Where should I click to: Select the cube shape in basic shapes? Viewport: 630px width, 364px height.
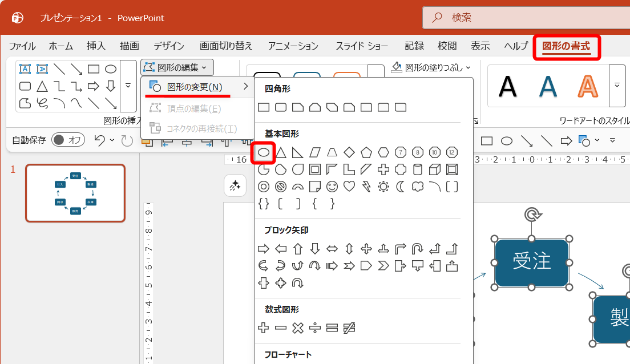point(435,168)
